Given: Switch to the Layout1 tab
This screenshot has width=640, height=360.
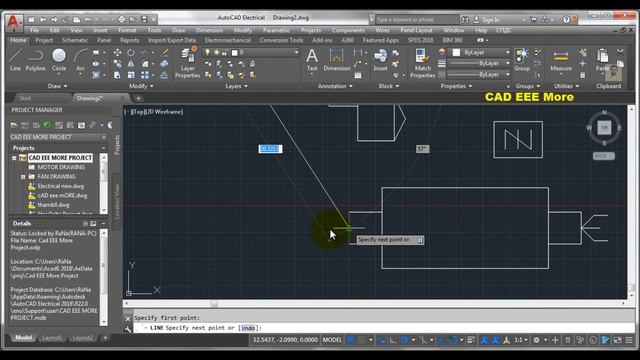Looking at the screenshot, I should [52, 338].
